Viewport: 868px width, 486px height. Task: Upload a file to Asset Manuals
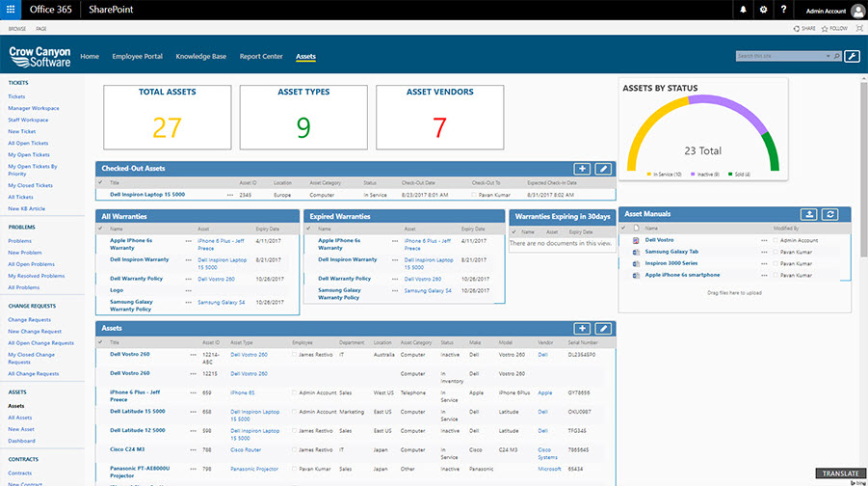[x=809, y=214]
